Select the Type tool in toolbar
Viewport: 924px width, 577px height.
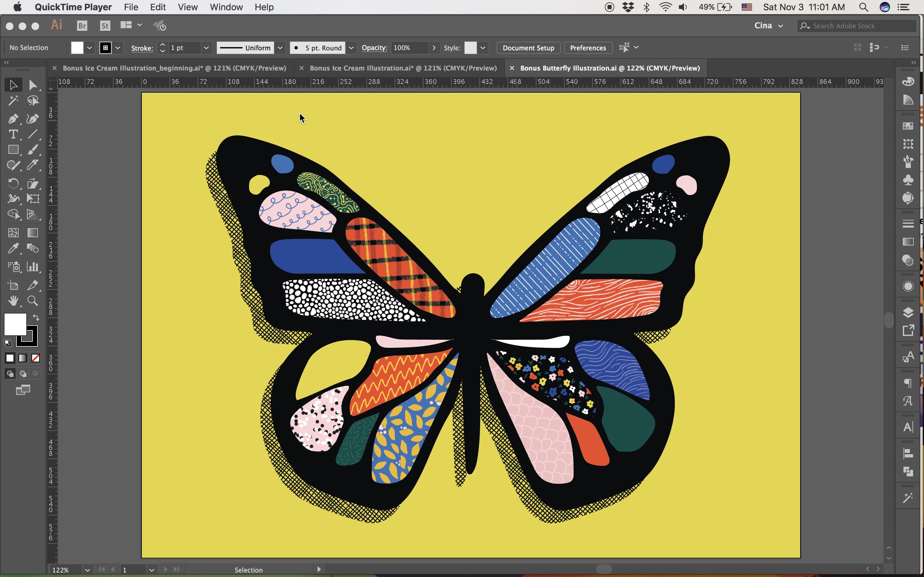coord(13,134)
